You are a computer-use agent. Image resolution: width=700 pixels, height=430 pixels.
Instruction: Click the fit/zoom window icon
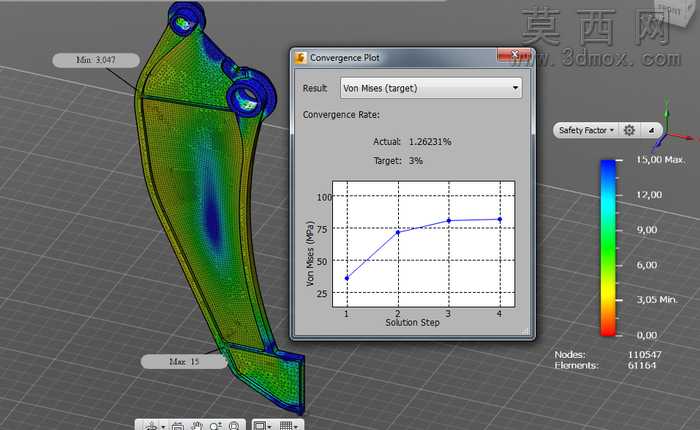[234, 426]
